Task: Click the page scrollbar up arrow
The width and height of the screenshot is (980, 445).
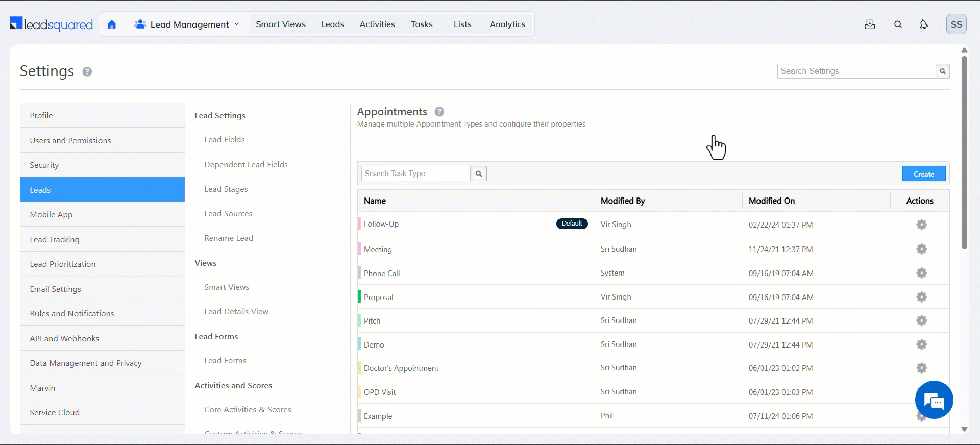Action: [964, 50]
